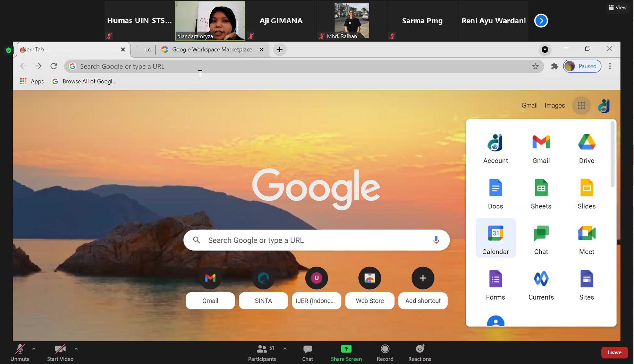Toggle the Google apps grid launcher
The height and width of the screenshot is (364, 634).
(x=582, y=105)
